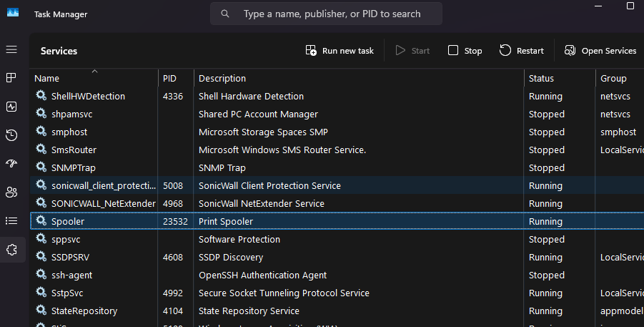Image resolution: width=644 pixels, height=327 pixels.
Task: Stop the selected service
Action: 465,51
